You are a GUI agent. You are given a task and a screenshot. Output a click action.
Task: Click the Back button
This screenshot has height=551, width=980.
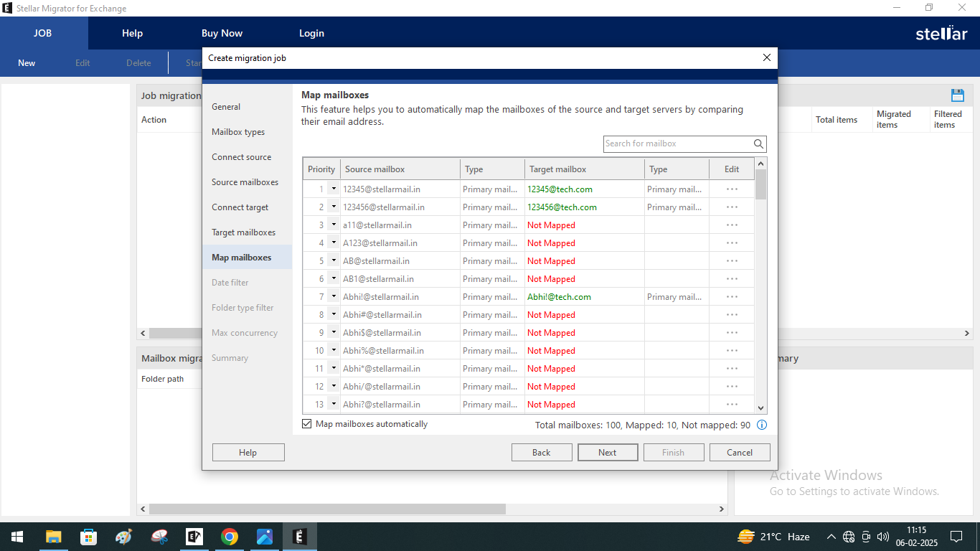pyautogui.click(x=542, y=453)
